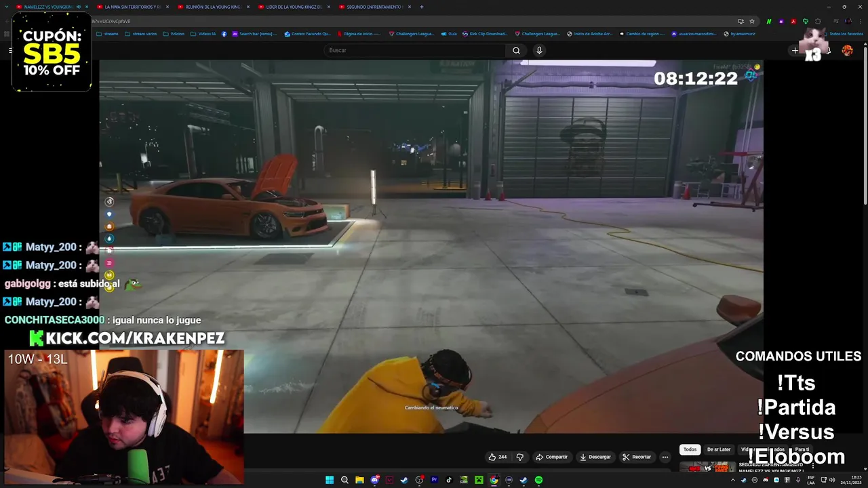The width and height of the screenshot is (868, 488).
Task: Select the Todos filter chip
Action: coord(690,449)
